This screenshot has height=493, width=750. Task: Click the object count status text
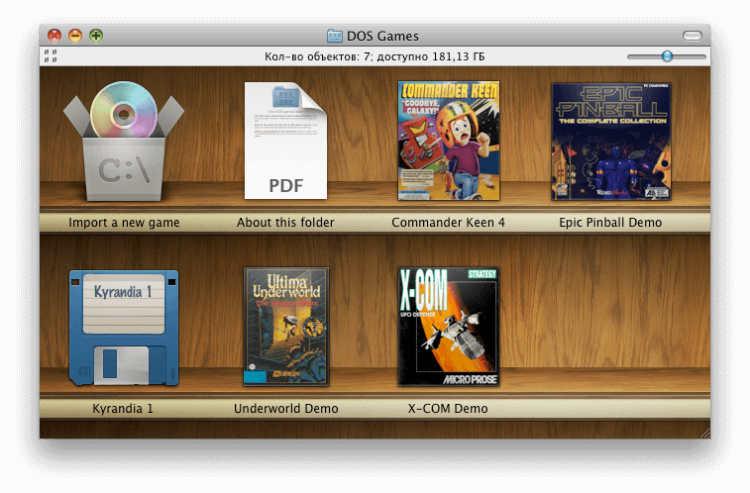pyautogui.click(x=375, y=56)
